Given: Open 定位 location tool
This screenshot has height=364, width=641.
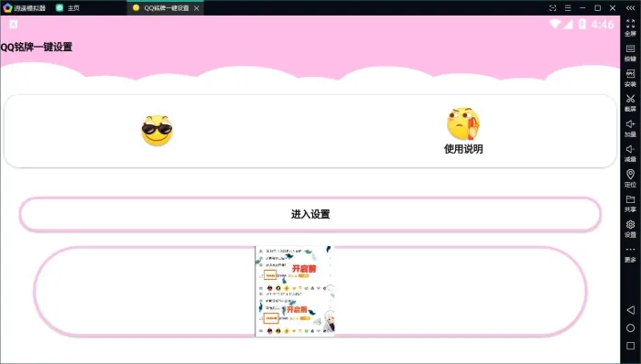Looking at the screenshot, I should tap(630, 178).
